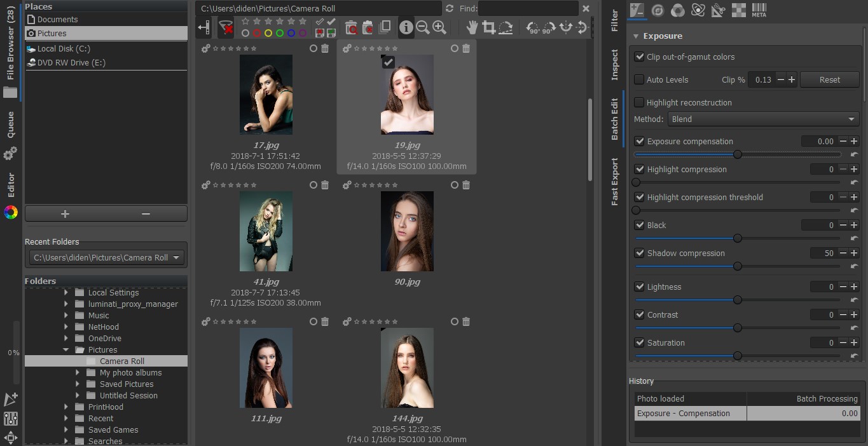The height and width of the screenshot is (446, 868).
Task: Show trash contents via trash-magnifier icon
Action: point(350,27)
